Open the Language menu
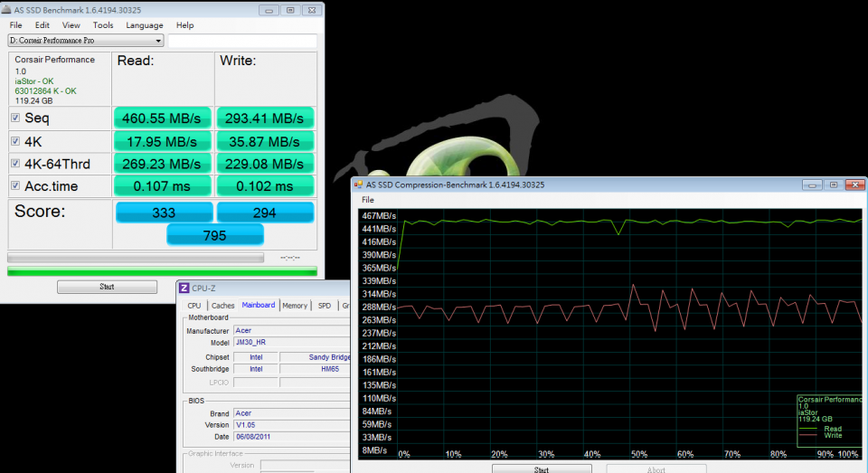The height and width of the screenshot is (473, 868). tap(145, 25)
